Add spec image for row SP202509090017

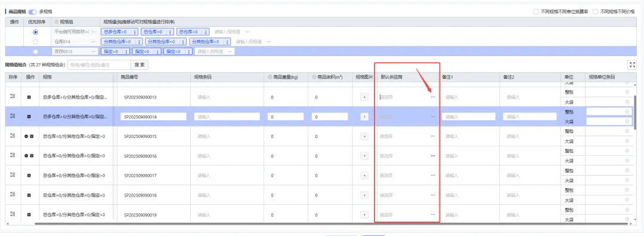click(x=364, y=176)
